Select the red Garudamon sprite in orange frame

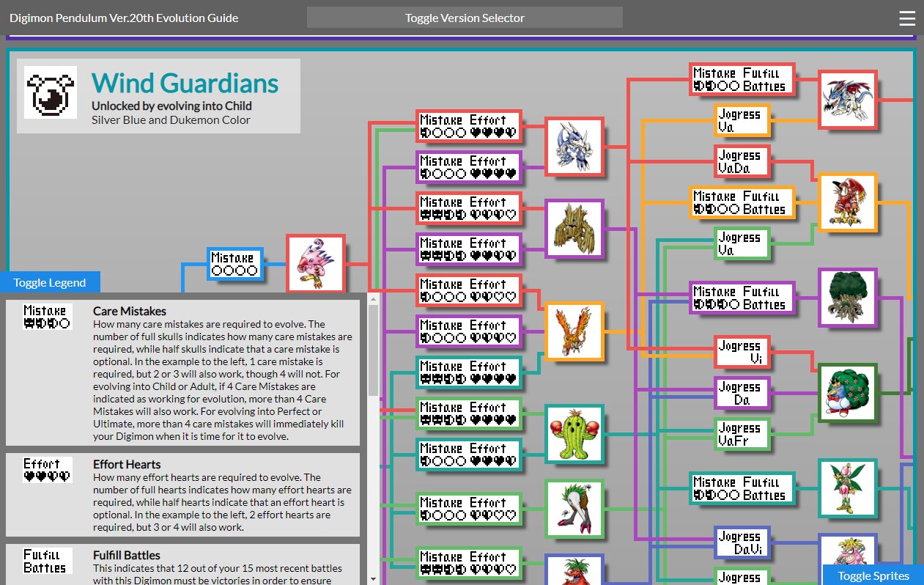point(848,203)
